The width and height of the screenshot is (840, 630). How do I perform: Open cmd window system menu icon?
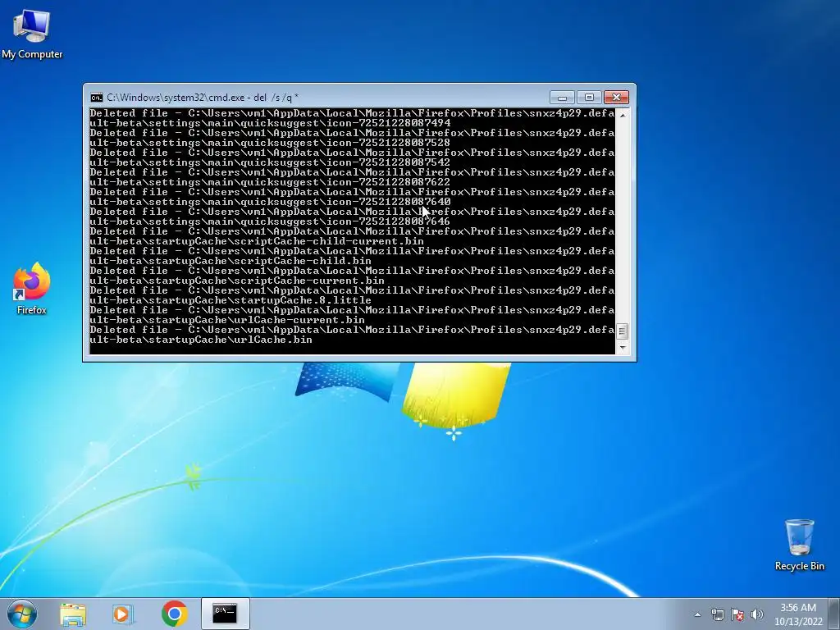coord(97,98)
